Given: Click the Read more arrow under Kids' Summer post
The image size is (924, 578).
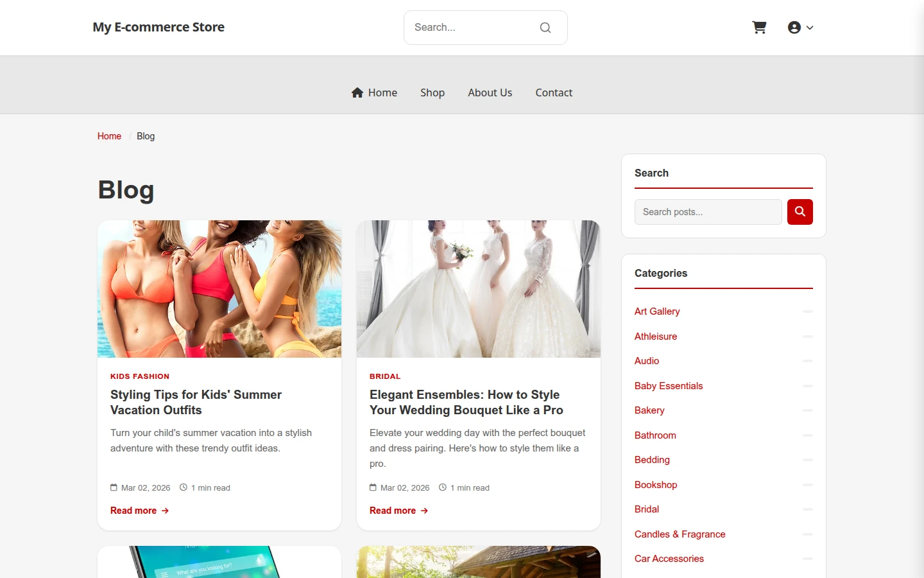Looking at the screenshot, I should (165, 511).
